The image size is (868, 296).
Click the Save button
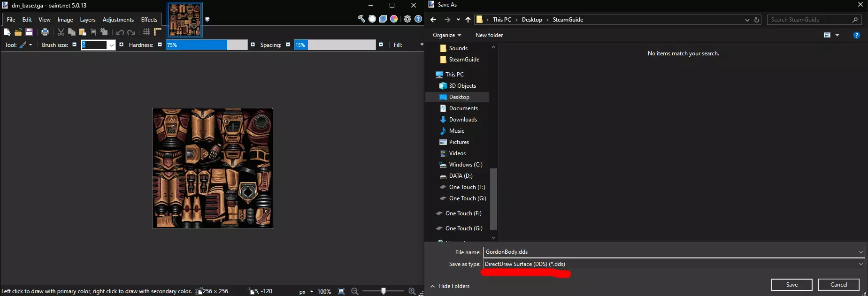(x=792, y=285)
